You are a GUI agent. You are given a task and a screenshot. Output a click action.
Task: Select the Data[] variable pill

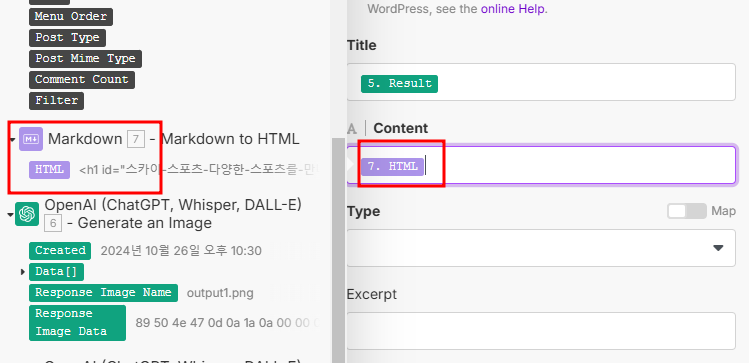56,272
